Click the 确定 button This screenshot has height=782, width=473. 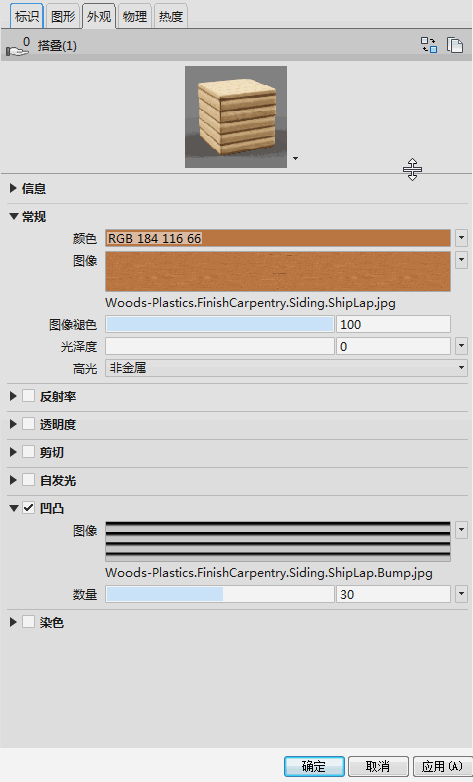click(x=314, y=766)
